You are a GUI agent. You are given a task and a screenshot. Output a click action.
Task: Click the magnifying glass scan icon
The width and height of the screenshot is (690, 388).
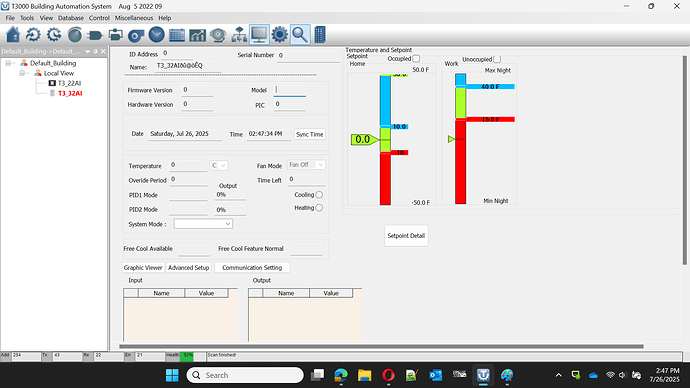tap(300, 34)
